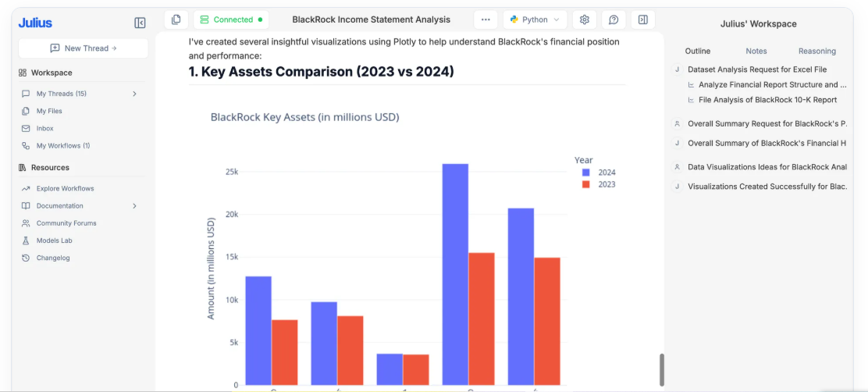
Task: Open Community Forums
Action: pos(66,223)
